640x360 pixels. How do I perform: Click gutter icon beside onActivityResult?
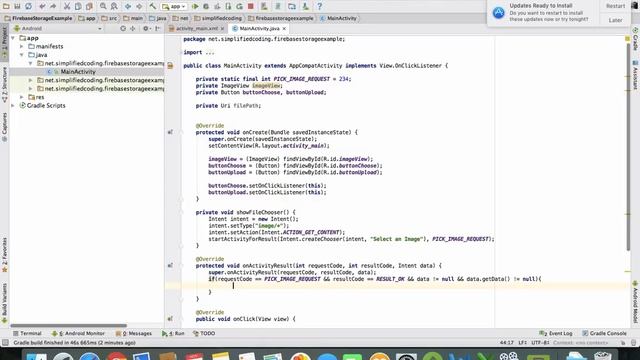(170, 266)
